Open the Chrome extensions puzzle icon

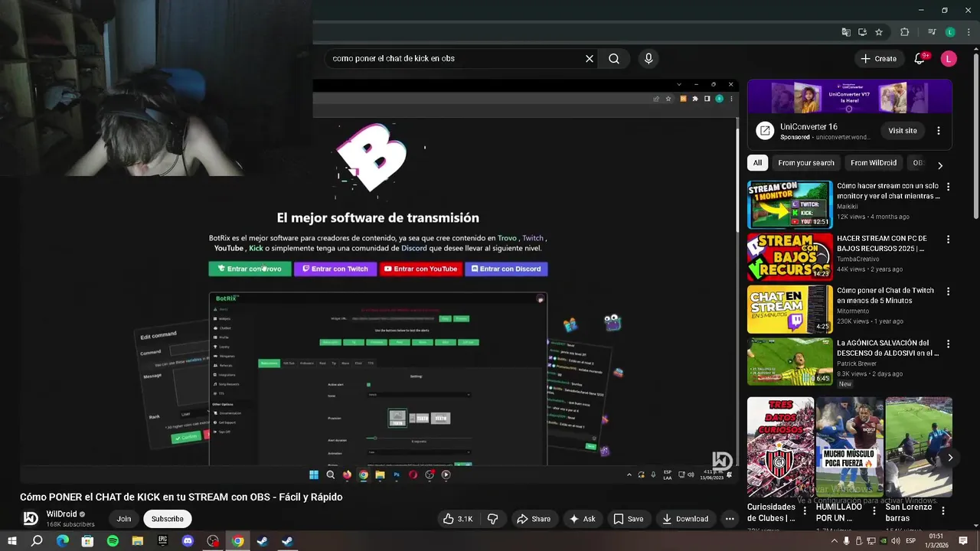pos(905,32)
